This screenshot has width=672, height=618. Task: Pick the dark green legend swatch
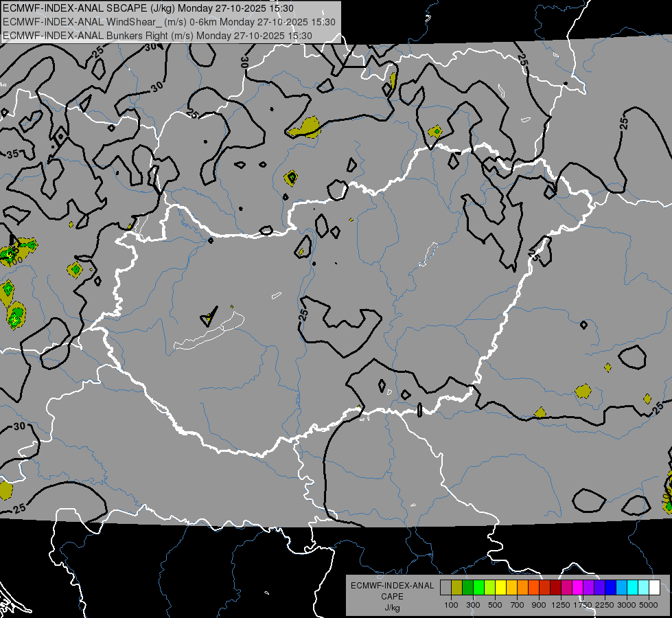[467, 587]
